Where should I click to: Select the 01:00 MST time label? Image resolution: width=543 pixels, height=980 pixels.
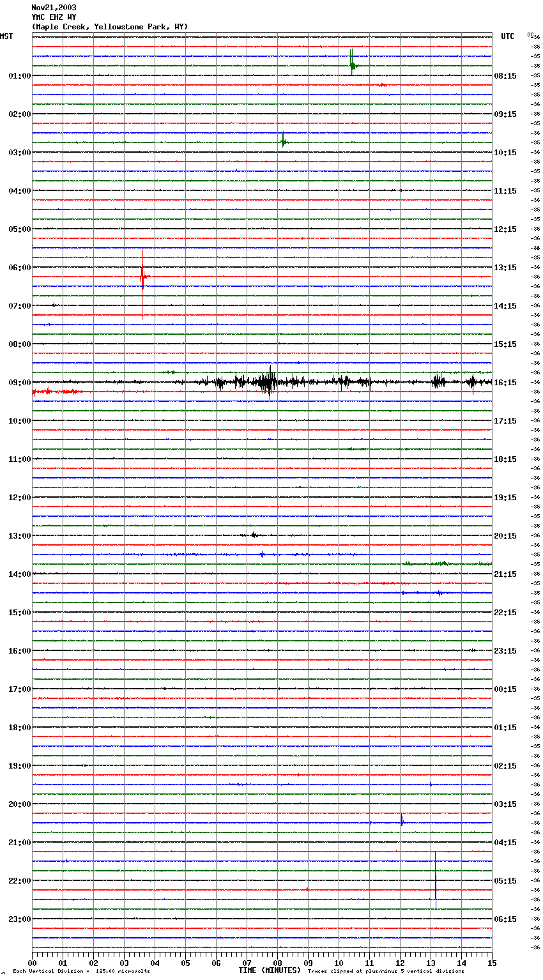coord(19,76)
